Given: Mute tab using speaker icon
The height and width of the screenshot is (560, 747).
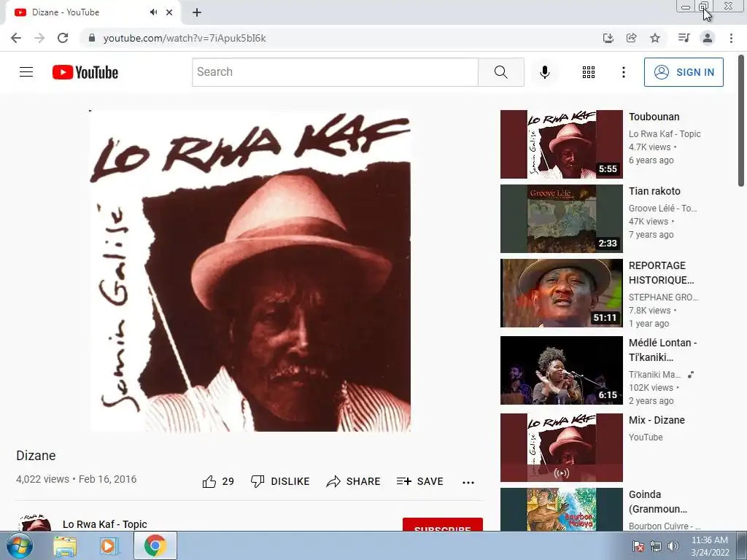Looking at the screenshot, I should [x=153, y=12].
